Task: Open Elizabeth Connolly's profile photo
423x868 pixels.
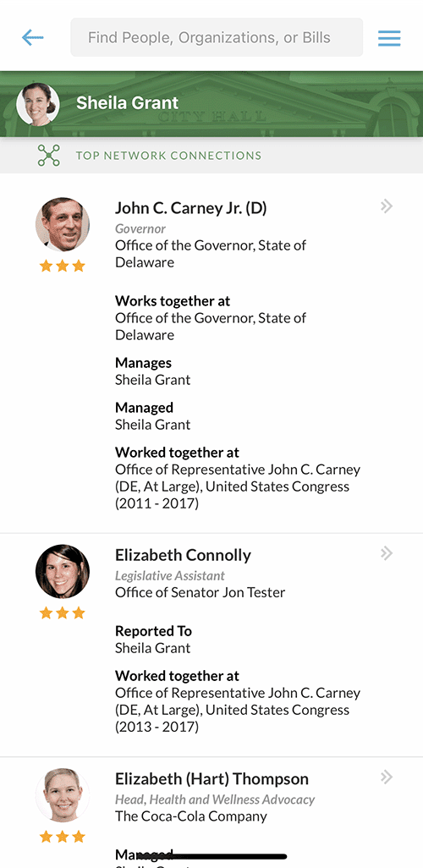Action: tap(63, 571)
